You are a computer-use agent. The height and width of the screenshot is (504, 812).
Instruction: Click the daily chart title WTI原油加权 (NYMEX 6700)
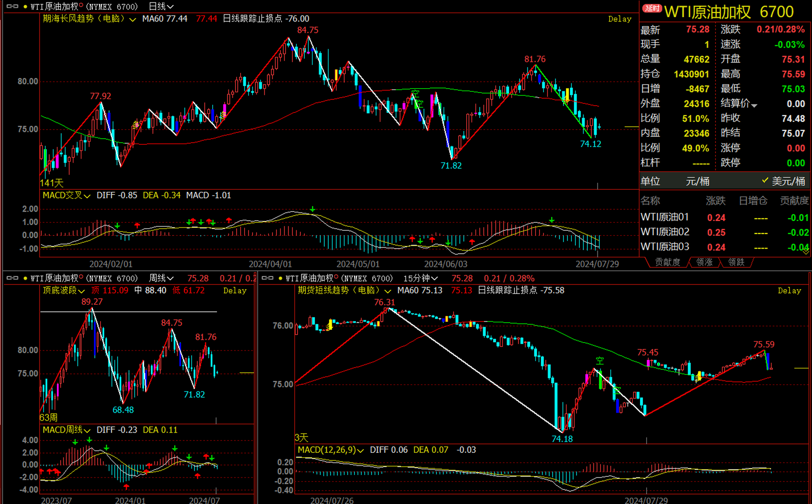84,7
